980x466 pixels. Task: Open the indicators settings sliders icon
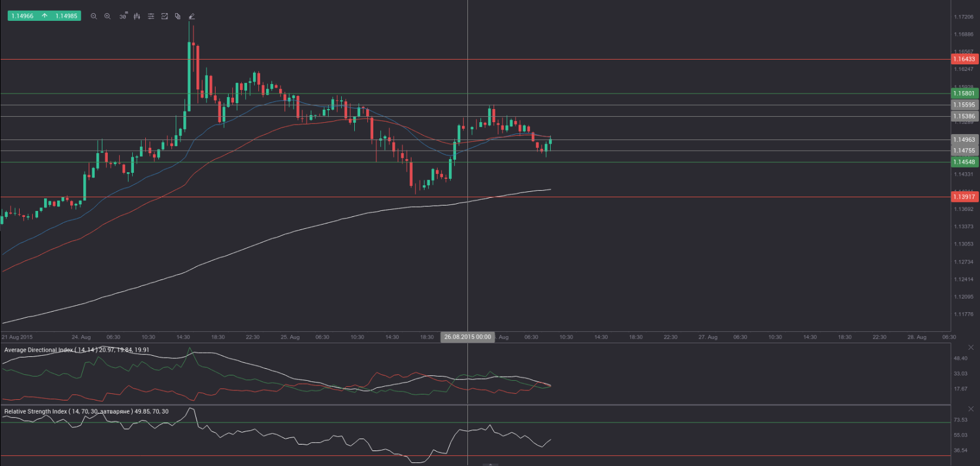click(151, 16)
